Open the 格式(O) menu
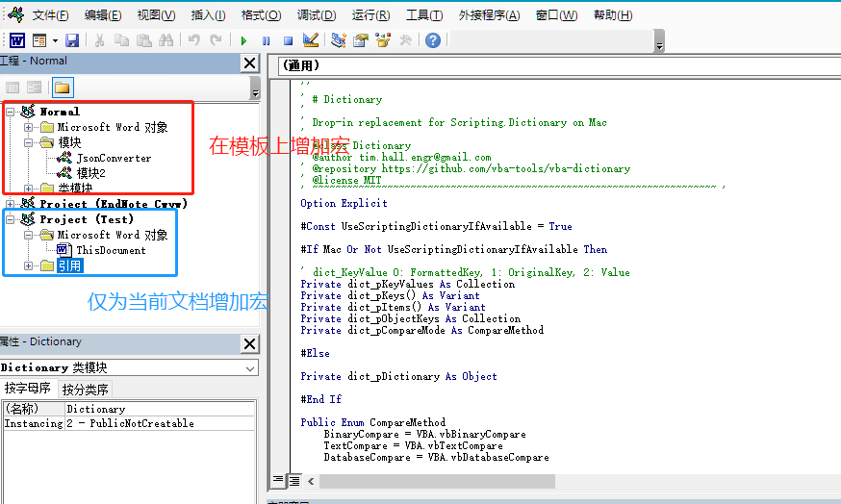Image resolution: width=841 pixels, height=504 pixels. pos(261,15)
